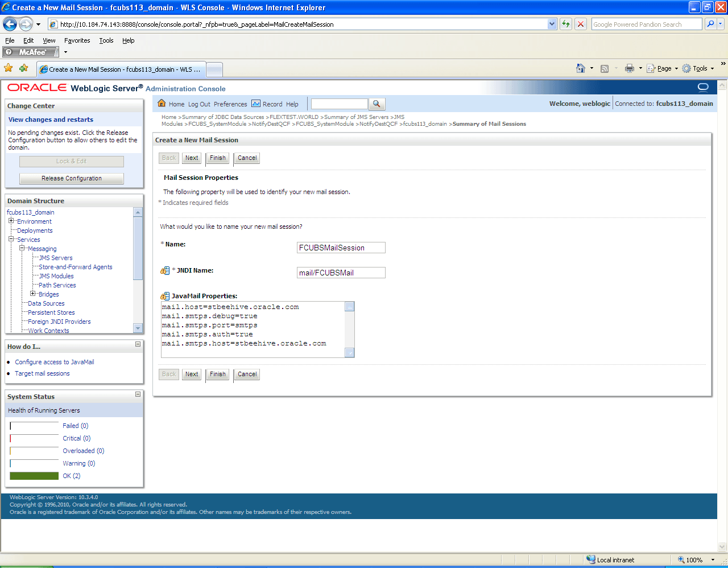Screen dimensions: 728x568
Task: Click the McAfee toolbar button
Action: click(x=31, y=52)
